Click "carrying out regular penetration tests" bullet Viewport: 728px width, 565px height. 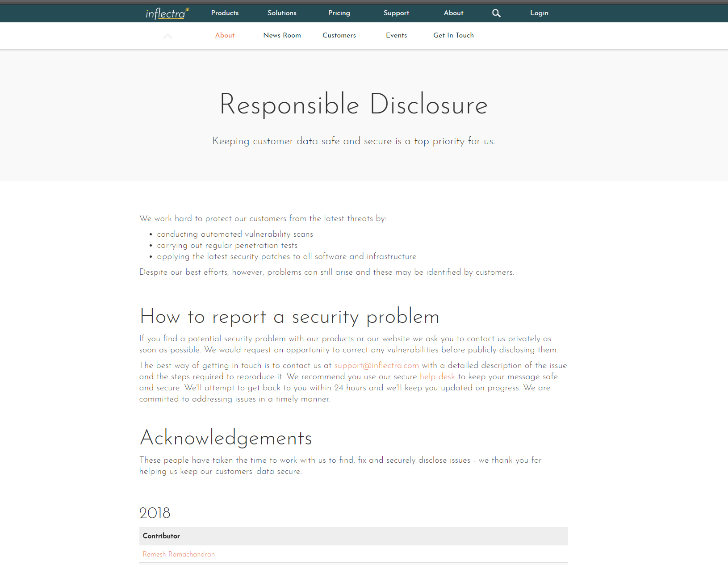[x=227, y=245]
